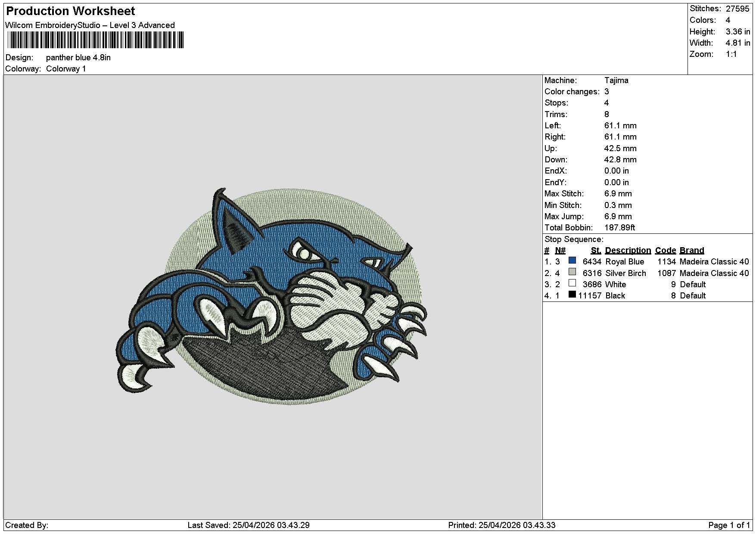Click the Production Worksheet heading
Screen dimensions: 756x534
(71, 11)
